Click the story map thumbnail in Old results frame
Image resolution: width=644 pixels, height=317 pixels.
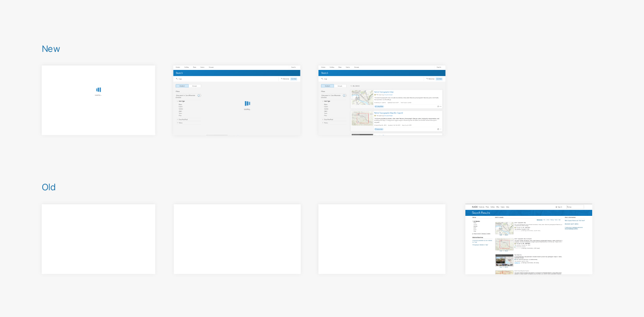[504, 260]
